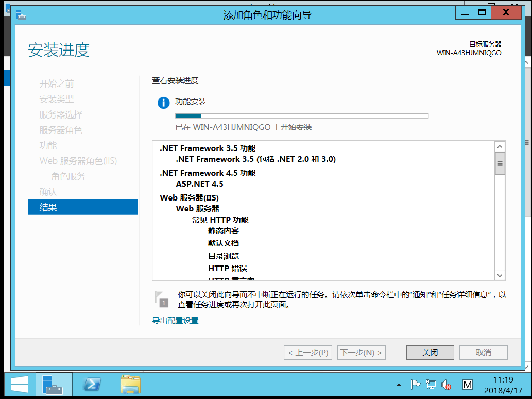Select the 结果 step in the sidebar

(83, 207)
